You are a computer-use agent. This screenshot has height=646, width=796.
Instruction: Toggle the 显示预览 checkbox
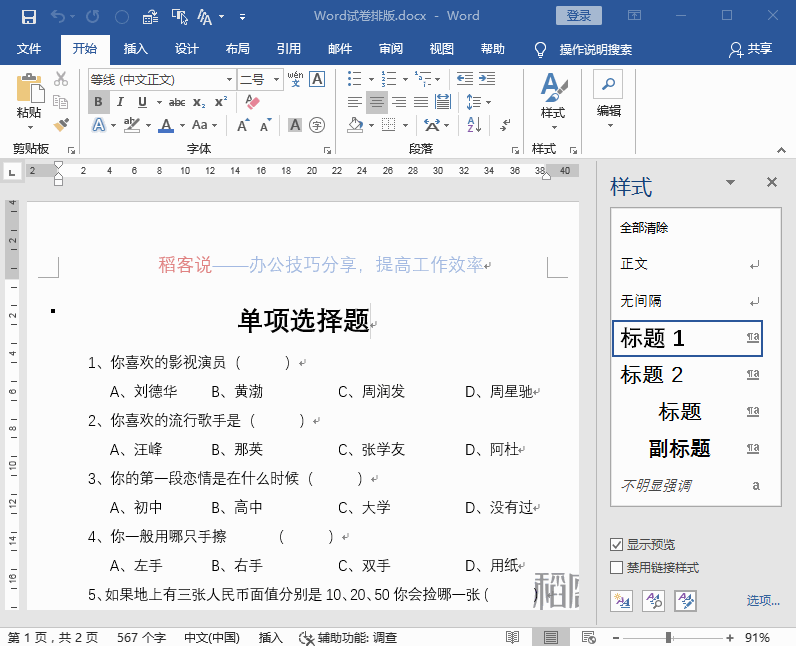pos(616,545)
